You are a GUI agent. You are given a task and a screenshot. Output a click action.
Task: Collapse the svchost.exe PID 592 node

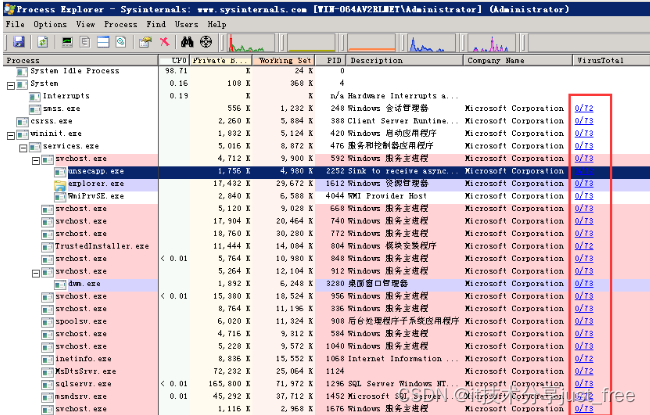click(x=36, y=160)
